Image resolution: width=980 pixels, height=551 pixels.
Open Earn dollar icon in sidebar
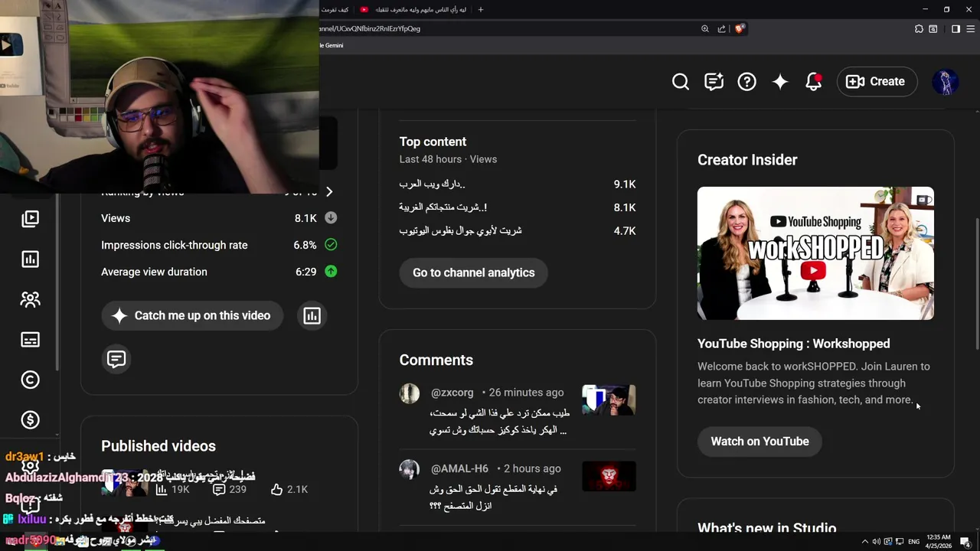pyautogui.click(x=30, y=419)
